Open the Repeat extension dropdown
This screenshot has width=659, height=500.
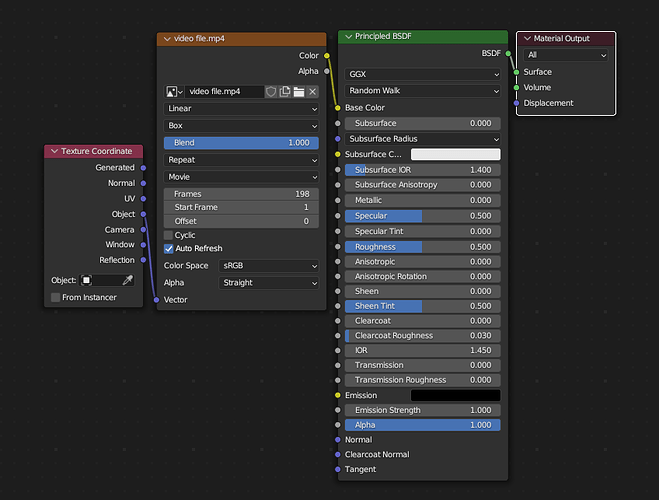241,160
